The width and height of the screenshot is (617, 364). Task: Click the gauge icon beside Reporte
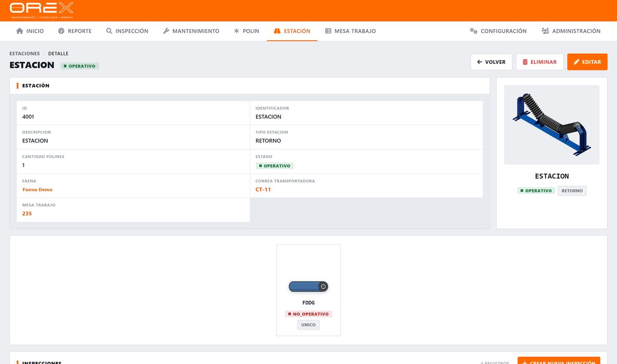[61, 31]
